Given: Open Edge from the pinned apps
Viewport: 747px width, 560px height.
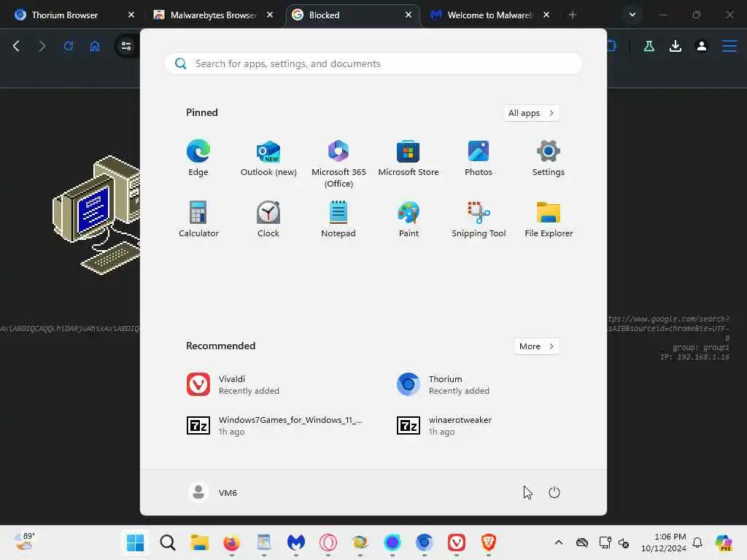Looking at the screenshot, I should tap(198, 158).
